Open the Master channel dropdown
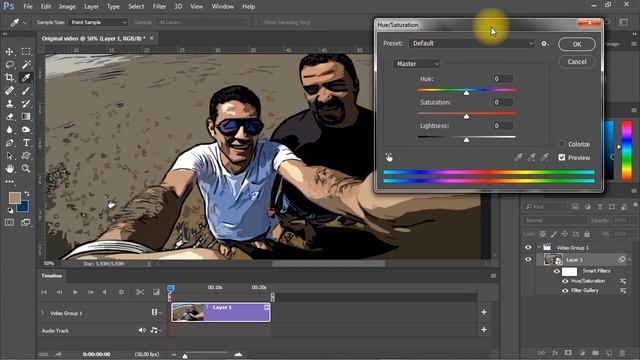Screen dimensions: 640x360 417,64
